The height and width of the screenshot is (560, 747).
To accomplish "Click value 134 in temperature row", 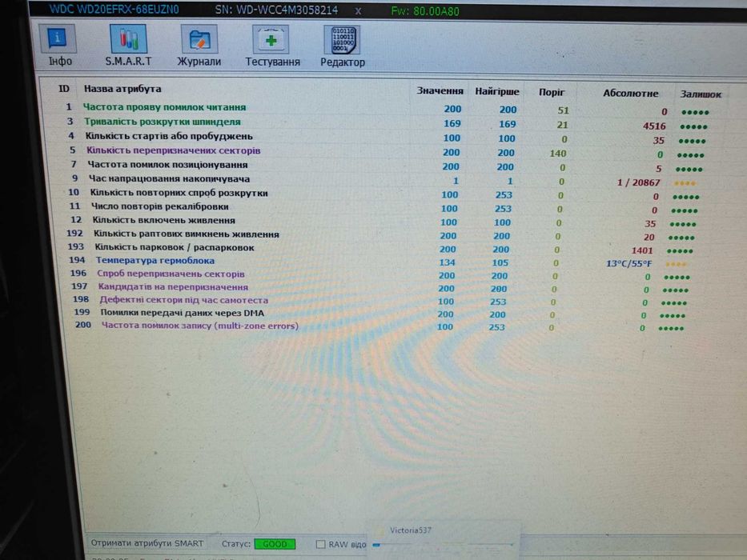I will click(447, 262).
